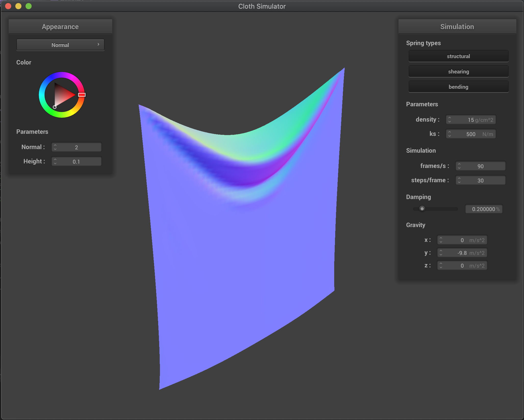
Task: Click the density stepper arrows
Action: (450, 120)
